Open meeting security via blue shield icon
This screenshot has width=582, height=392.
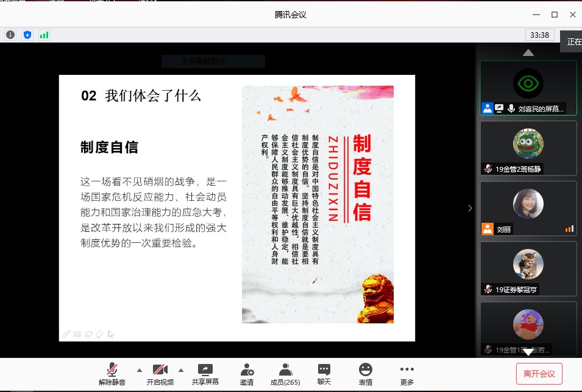coord(27,35)
